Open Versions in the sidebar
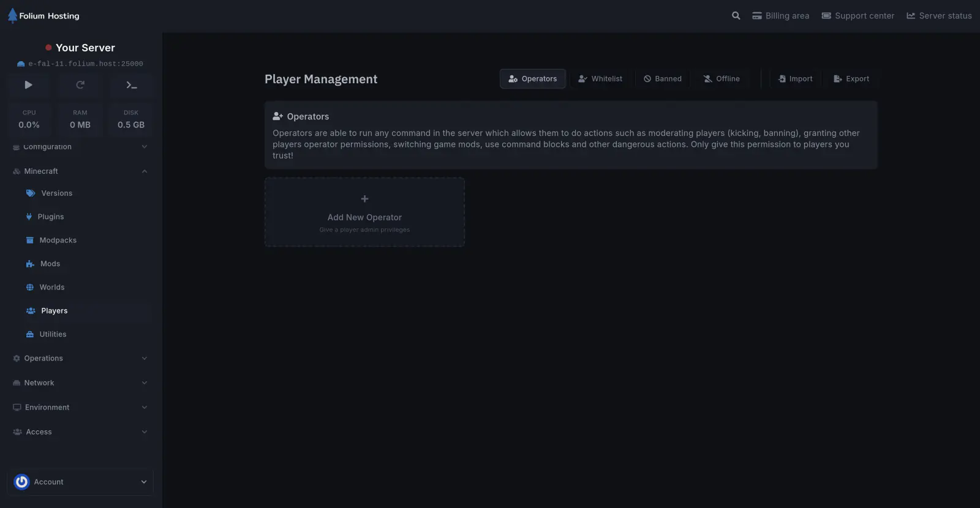 56,193
